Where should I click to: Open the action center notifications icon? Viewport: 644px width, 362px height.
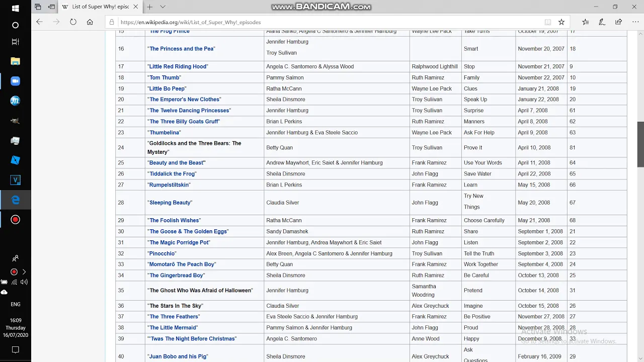click(15, 350)
